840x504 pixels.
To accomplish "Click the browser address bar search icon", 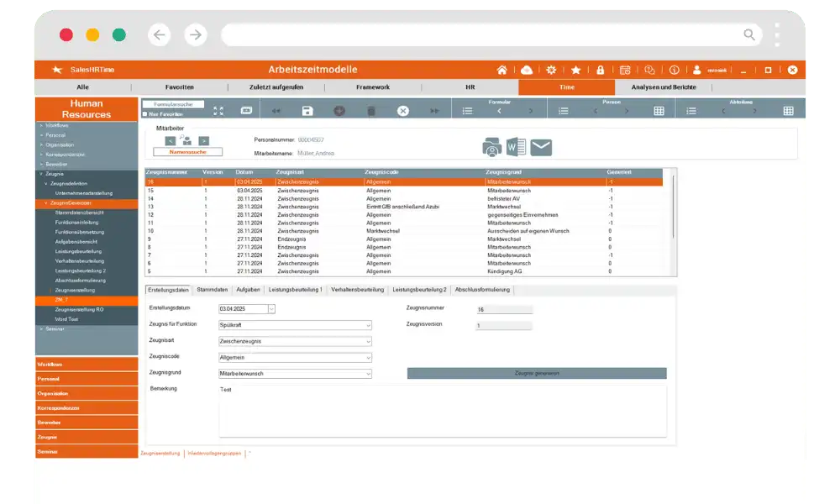I will point(749,34).
